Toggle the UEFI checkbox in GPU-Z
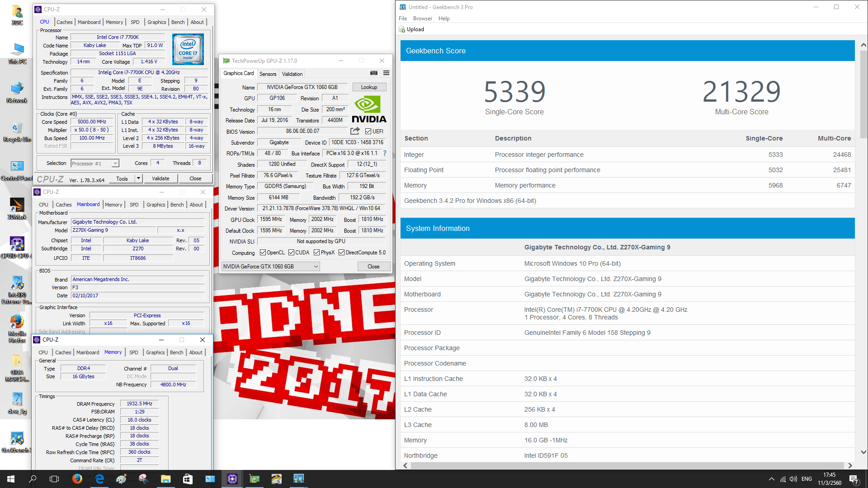The width and height of the screenshot is (868, 488). pos(368,131)
